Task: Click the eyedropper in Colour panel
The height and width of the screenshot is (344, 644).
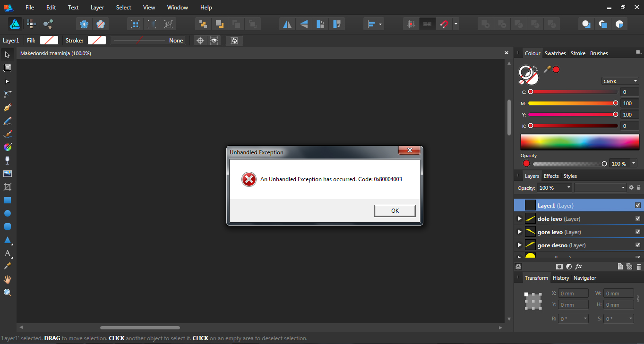Action: tap(547, 69)
